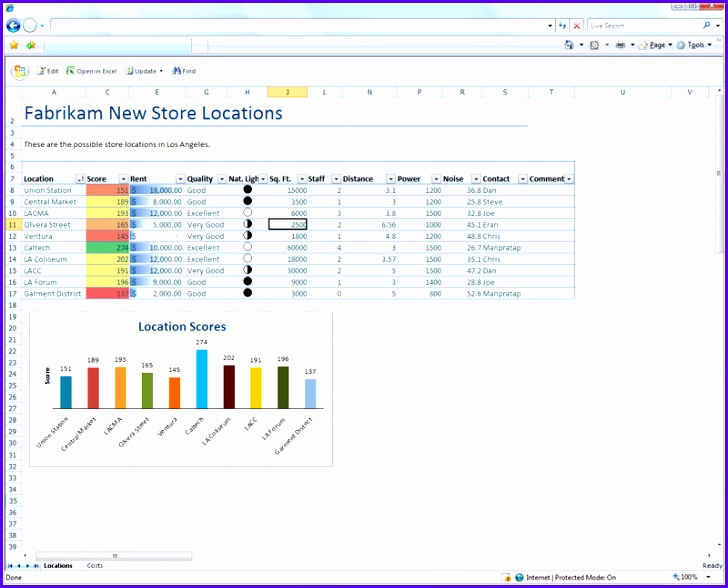Expand the Rent column filter dropdown
The image size is (728, 588).
(x=180, y=179)
